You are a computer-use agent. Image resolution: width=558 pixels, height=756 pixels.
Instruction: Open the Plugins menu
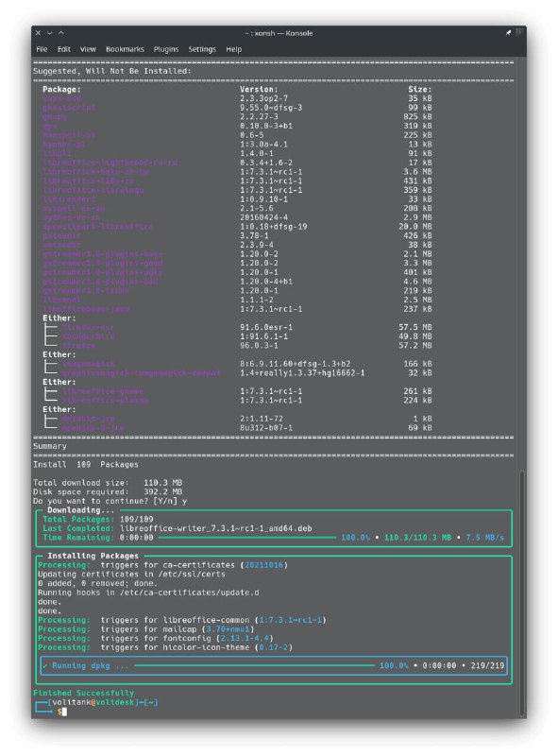tap(166, 49)
